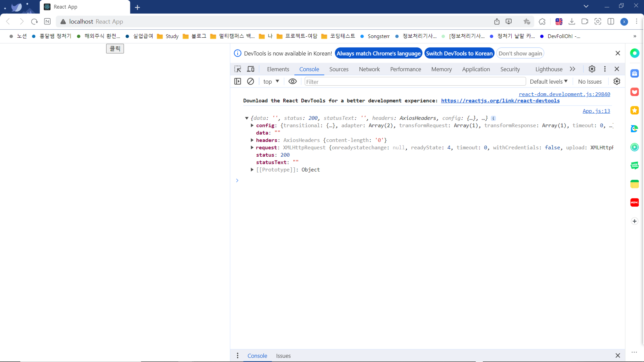Open the top JavaScript context dropdown
The height and width of the screenshot is (362, 644).
point(271,81)
